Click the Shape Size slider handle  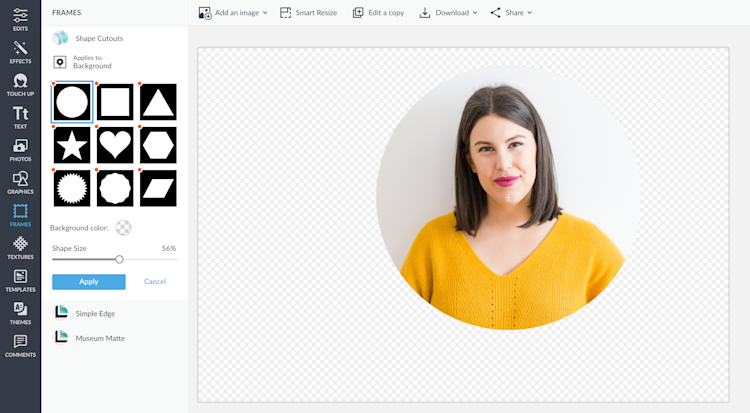[119, 259]
